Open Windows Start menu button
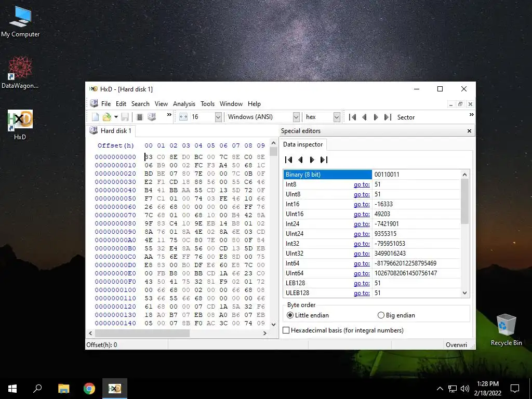The width and height of the screenshot is (532, 399). click(x=12, y=389)
